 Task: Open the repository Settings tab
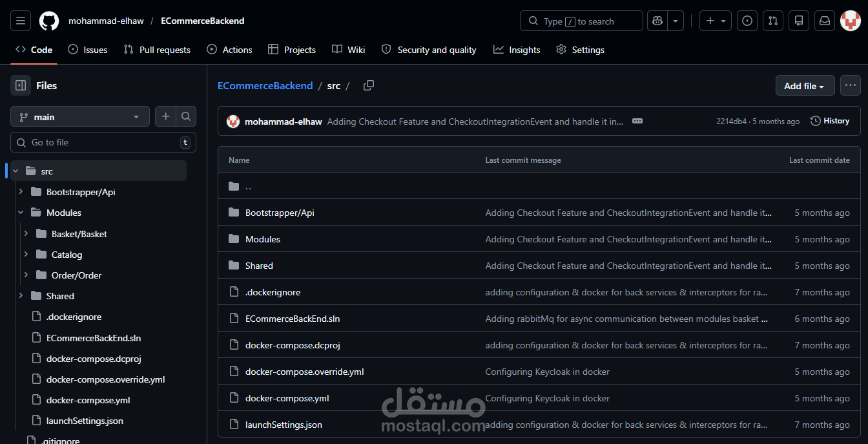pyautogui.click(x=580, y=50)
